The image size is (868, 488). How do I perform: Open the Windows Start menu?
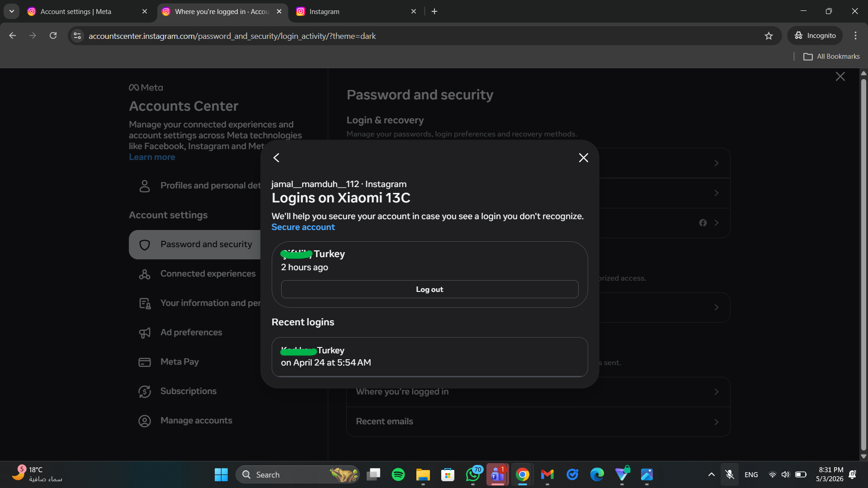[x=221, y=475]
